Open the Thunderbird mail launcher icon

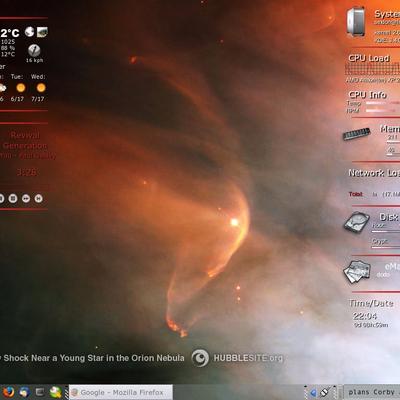point(24,392)
